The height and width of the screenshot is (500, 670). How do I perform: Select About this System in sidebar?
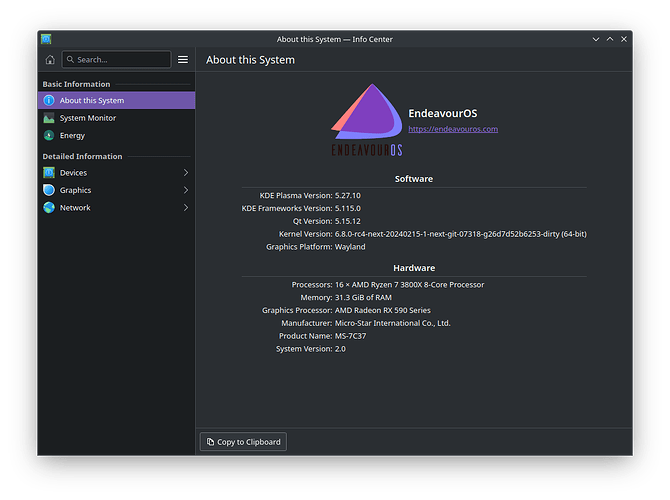116,100
